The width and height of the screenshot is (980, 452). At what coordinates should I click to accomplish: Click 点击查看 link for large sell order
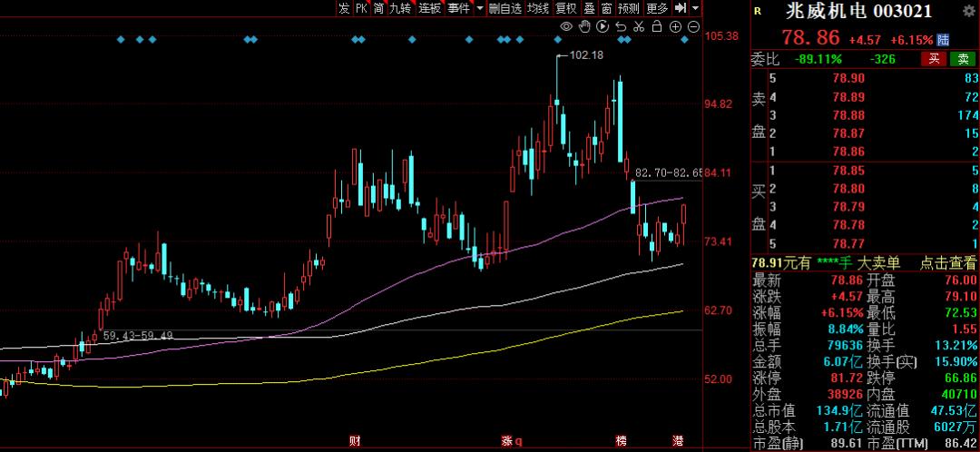(x=947, y=263)
